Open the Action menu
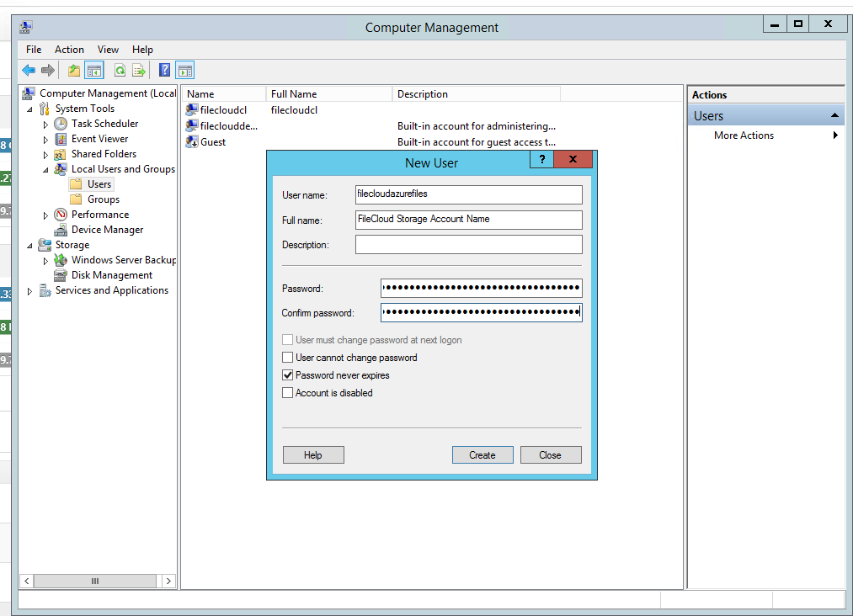This screenshot has height=616, width=853. (x=69, y=49)
